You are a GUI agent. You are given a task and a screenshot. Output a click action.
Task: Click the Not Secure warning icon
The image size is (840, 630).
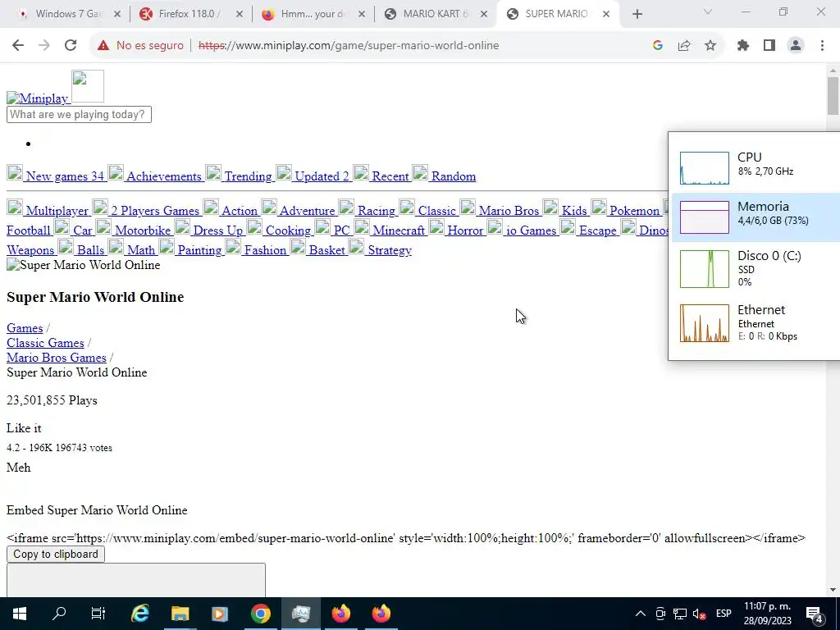click(x=103, y=46)
